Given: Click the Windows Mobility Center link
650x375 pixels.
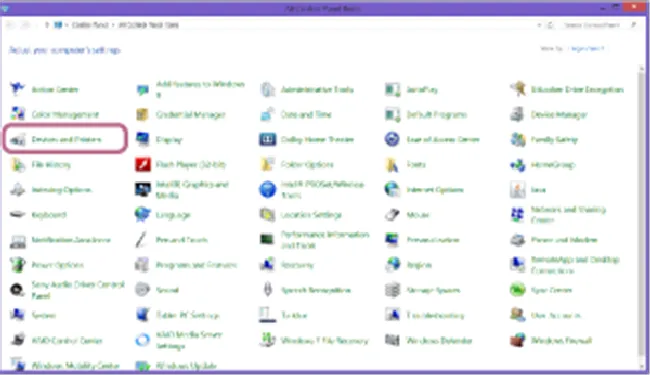Looking at the screenshot, I should coord(75,365).
